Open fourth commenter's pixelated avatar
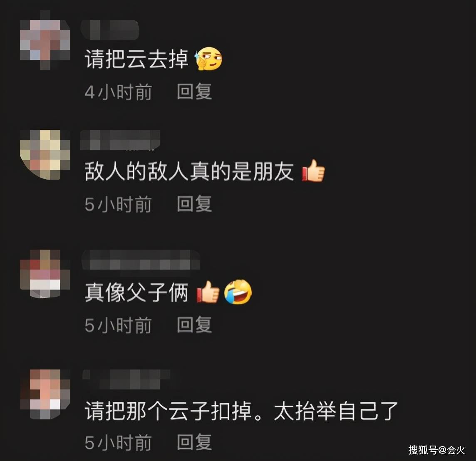Viewport: 476px width, 461px height. pyautogui.click(x=45, y=394)
